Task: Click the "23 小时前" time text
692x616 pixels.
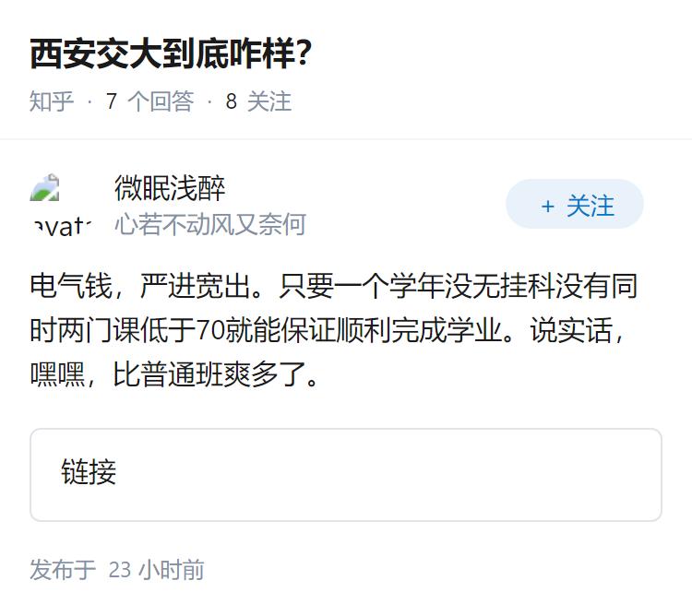Action: pyautogui.click(x=156, y=570)
